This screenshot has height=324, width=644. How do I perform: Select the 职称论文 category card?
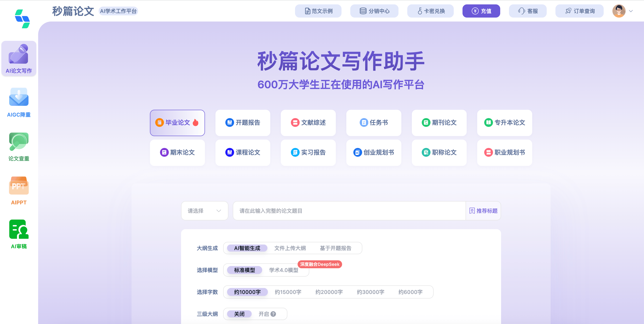tap(439, 153)
